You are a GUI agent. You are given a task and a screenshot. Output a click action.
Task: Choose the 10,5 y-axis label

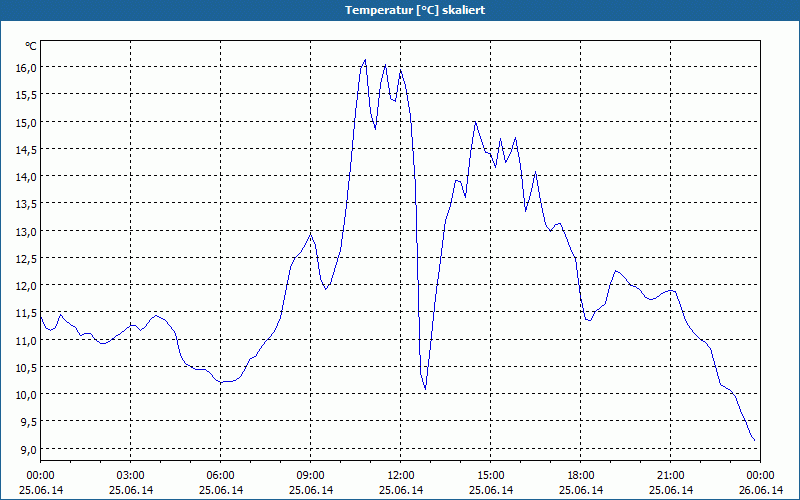[26, 367]
